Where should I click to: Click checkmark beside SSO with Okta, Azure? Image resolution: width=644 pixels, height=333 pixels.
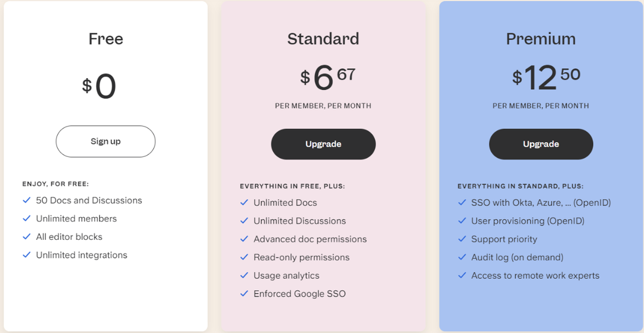(462, 203)
